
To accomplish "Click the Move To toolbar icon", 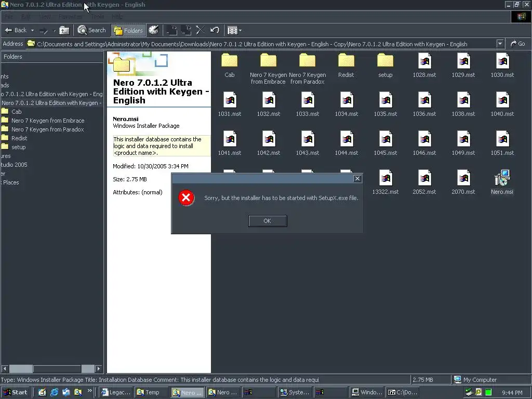I will pos(171,30).
